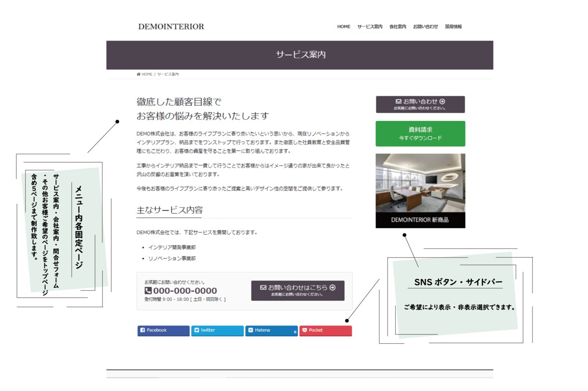The height and width of the screenshot is (391, 588).
Task: Share the page on twitter
Action: point(217,330)
